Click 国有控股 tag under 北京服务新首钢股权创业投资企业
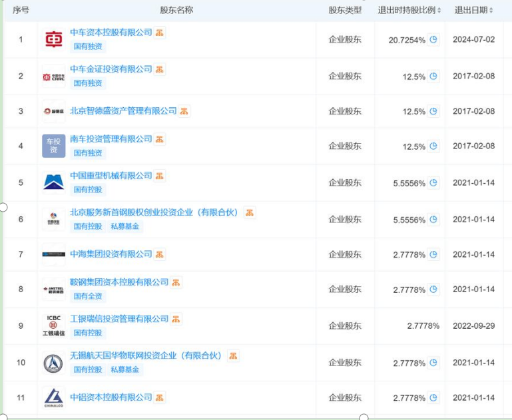 pyautogui.click(x=88, y=226)
